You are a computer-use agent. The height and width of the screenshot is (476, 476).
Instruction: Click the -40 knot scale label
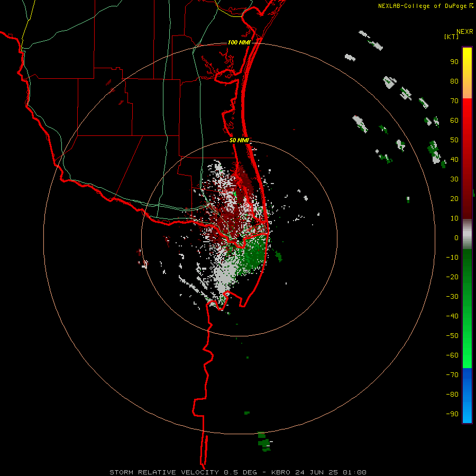452,316
